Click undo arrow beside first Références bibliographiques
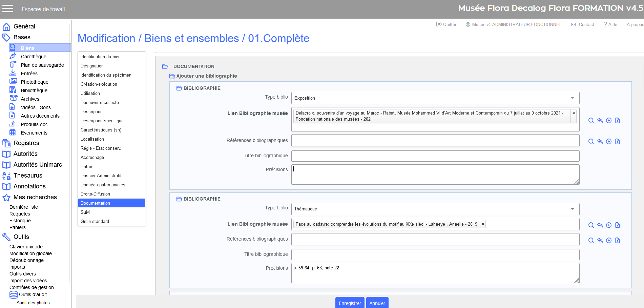Viewport: 644px width, 308px height. click(600, 142)
